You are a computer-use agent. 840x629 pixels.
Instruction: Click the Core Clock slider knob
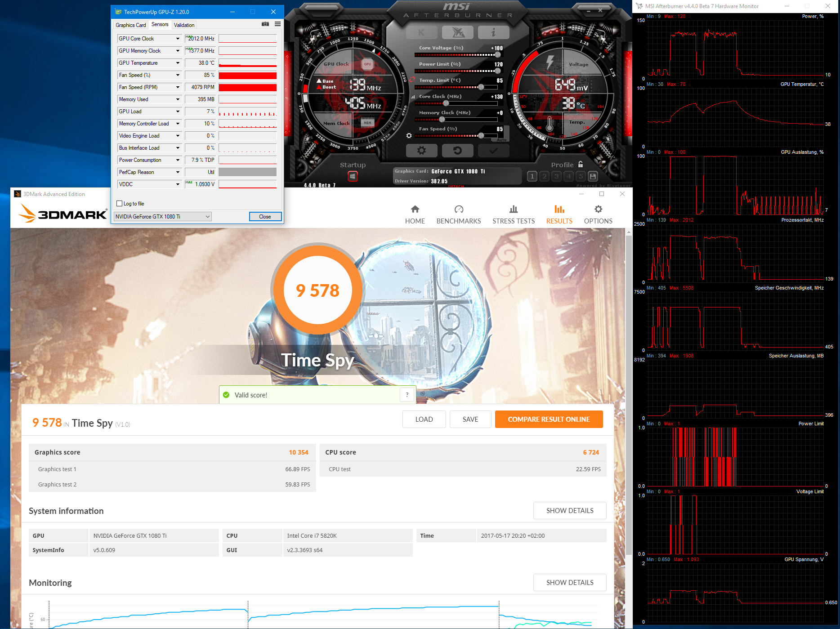(x=446, y=103)
